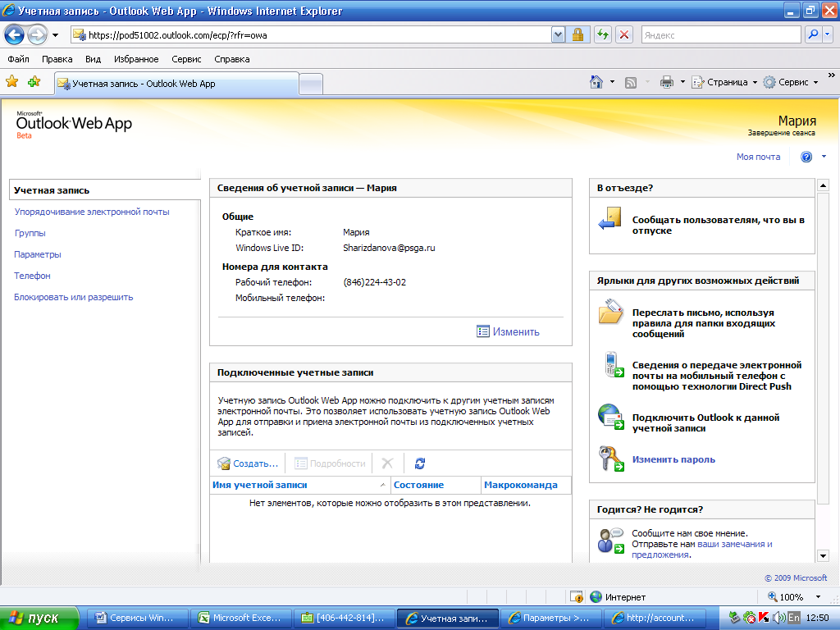Select the Учетная запись - Outlook Web App tab
The width and height of the screenshot is (840, 630).
pyautogui.click(x=177, y=84)
